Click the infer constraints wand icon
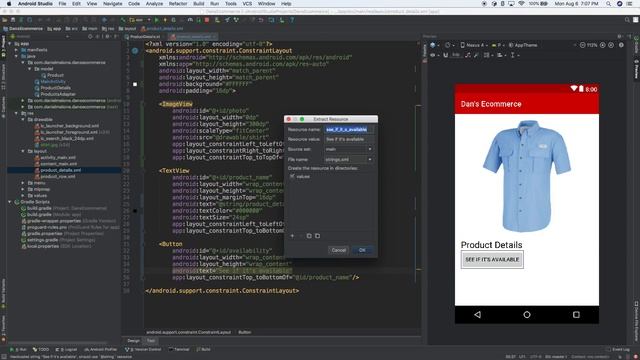This screenshot has width=640, height=360. click(x=476, y=55)
